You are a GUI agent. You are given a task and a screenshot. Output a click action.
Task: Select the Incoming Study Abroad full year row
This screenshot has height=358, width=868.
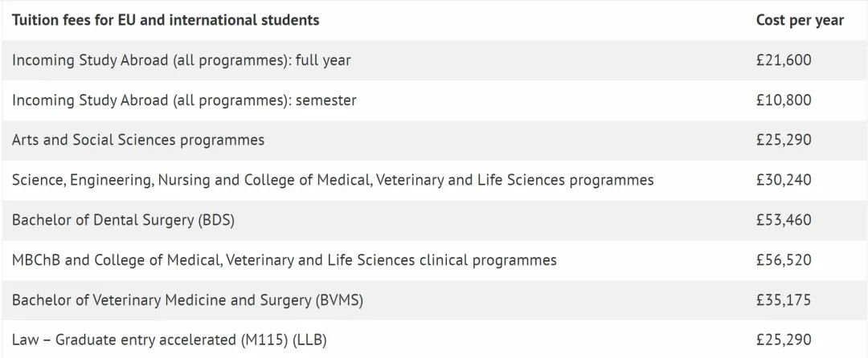pos(434,60)
